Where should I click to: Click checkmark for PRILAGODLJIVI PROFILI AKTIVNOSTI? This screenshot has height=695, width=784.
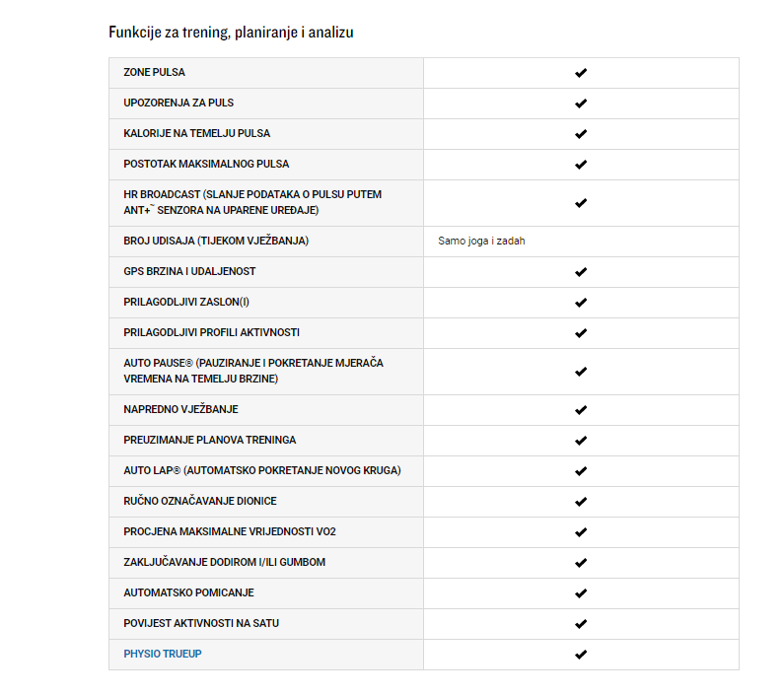(x=581, y=333)
